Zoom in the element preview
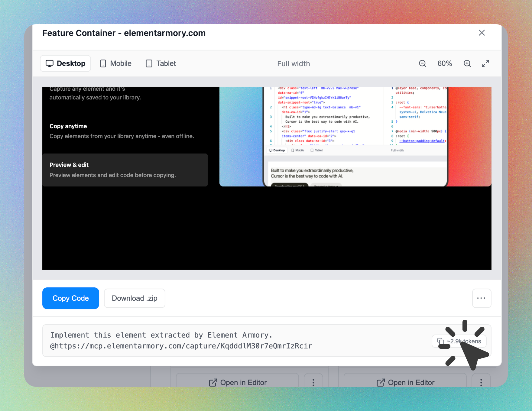The image size is (532, 411). pyautogui.click(x=467, y=63)
